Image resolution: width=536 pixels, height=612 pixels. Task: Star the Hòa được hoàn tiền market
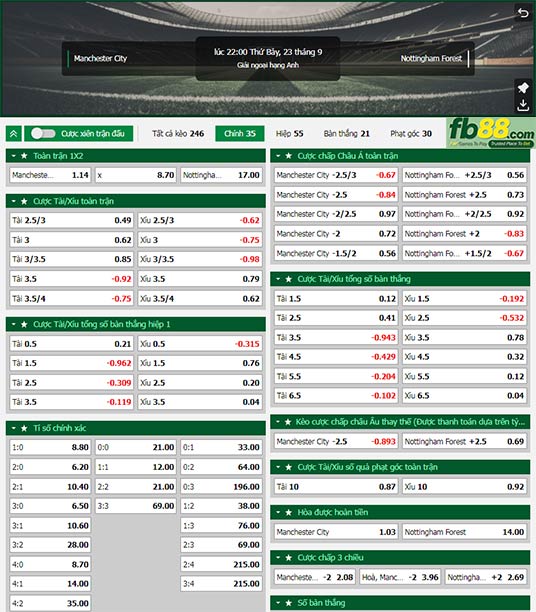[288, 512]
